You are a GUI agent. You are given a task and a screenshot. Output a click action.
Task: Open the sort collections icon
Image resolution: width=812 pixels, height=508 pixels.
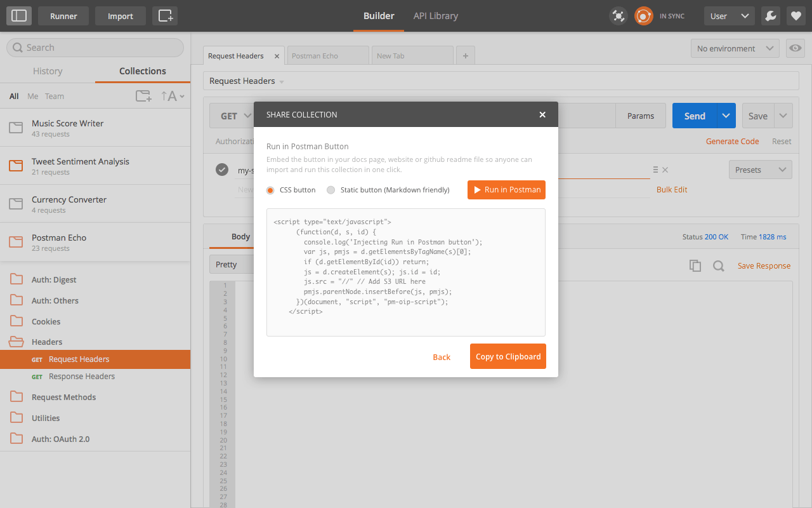point(172,96)
